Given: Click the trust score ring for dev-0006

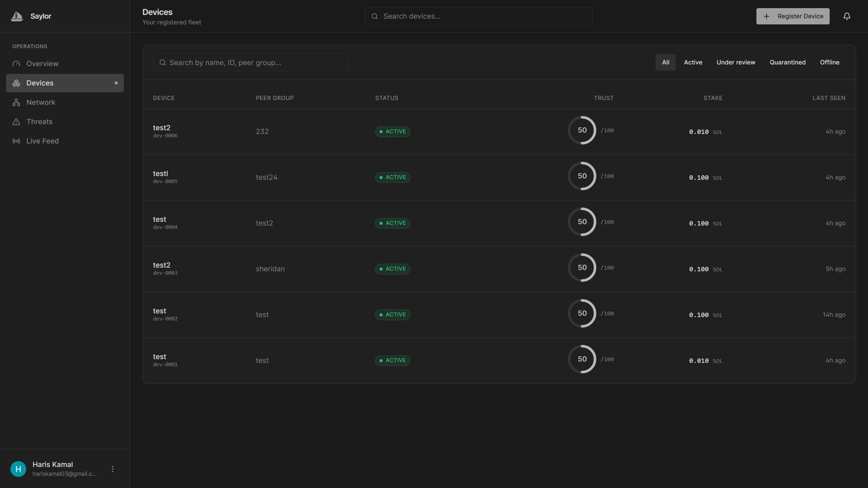Looking at the screenshot, I should click(582, 130).
